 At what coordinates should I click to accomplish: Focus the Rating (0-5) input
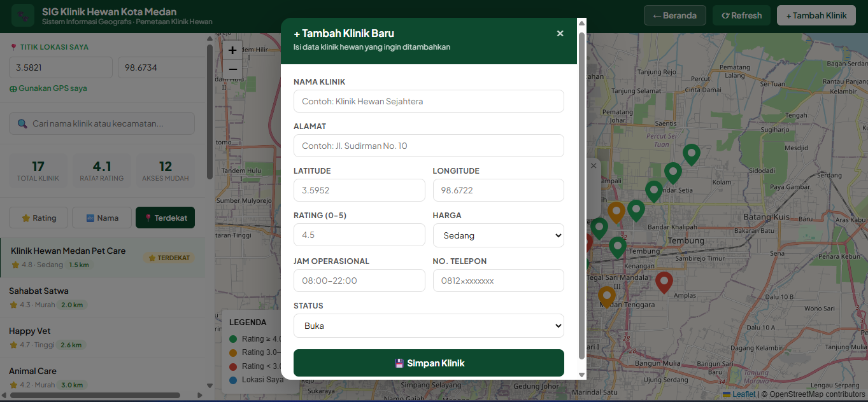coord(359,235)
